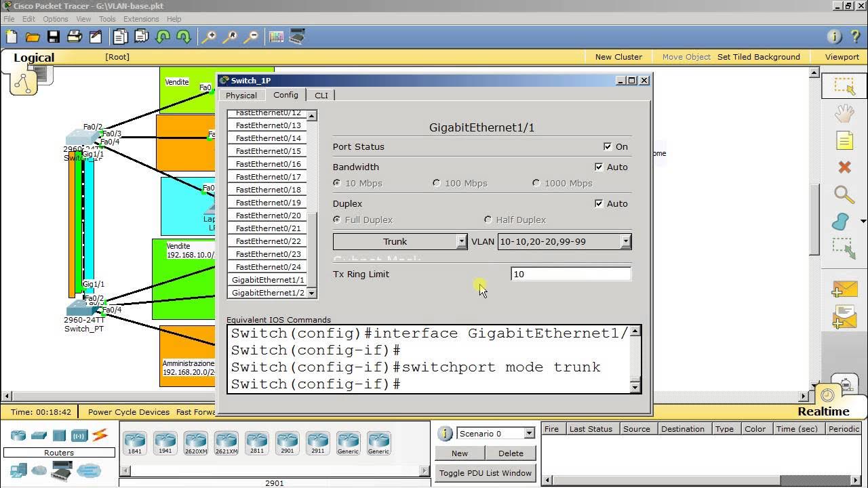Choose the Move Layout hand tool

point(844,113)
